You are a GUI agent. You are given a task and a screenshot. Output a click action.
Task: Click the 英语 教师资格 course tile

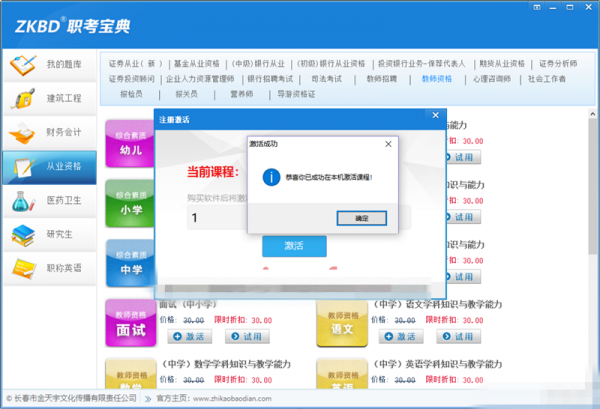click(x=342, y=374)
